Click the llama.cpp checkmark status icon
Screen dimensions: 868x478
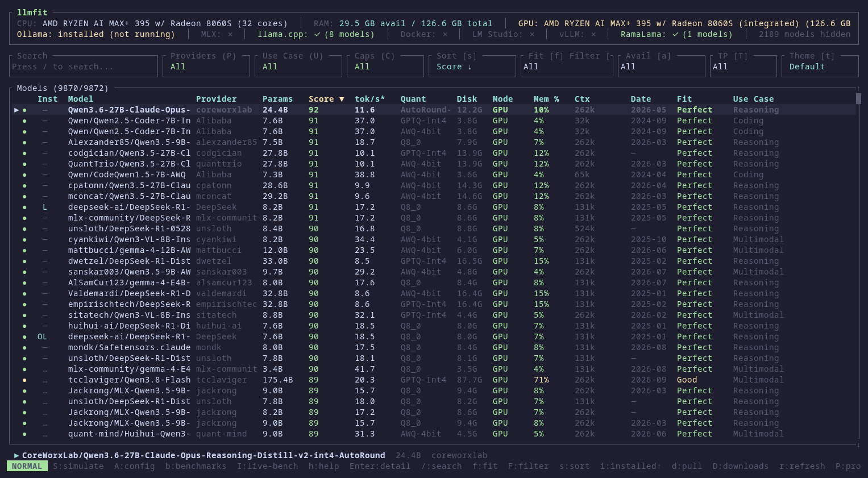pos(317,34)
